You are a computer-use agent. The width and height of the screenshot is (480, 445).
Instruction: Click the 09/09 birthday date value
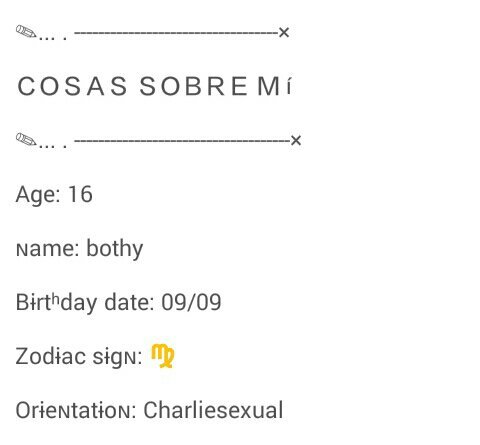pos(191,302)
